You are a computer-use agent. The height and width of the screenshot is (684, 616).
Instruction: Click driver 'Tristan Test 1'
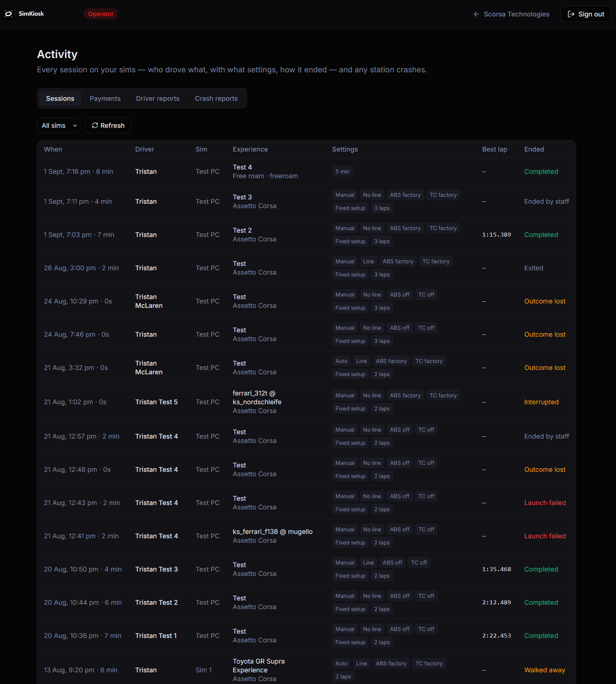[x=156, y=636]
